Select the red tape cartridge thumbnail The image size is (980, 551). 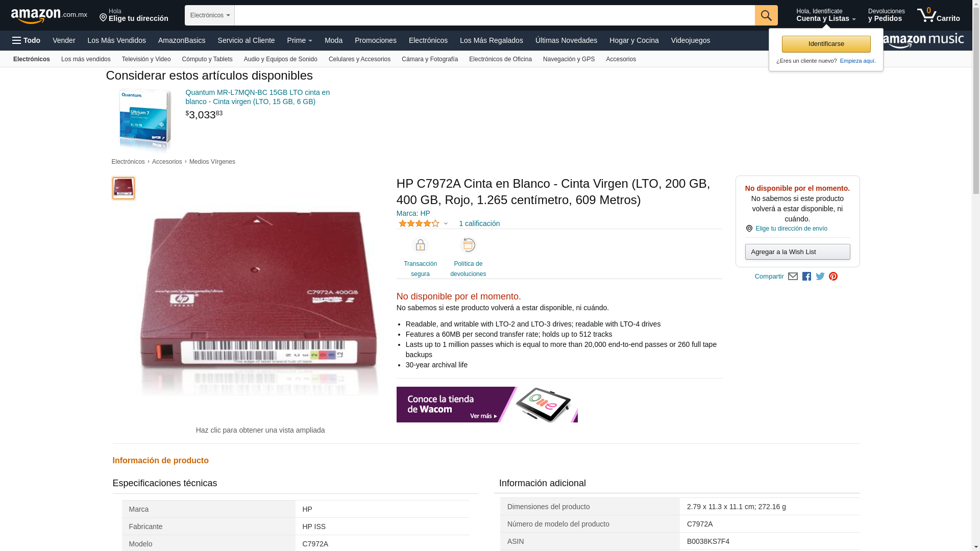124,188
